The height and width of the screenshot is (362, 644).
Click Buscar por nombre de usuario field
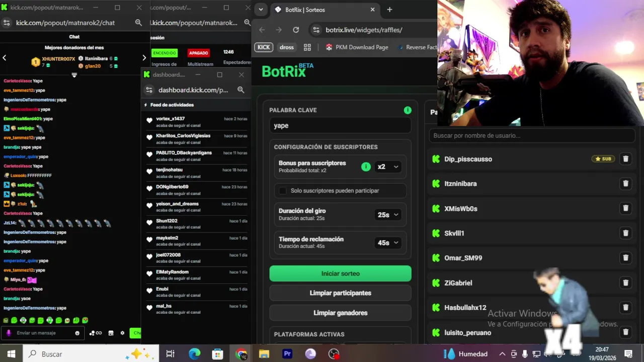click(532, 136)
